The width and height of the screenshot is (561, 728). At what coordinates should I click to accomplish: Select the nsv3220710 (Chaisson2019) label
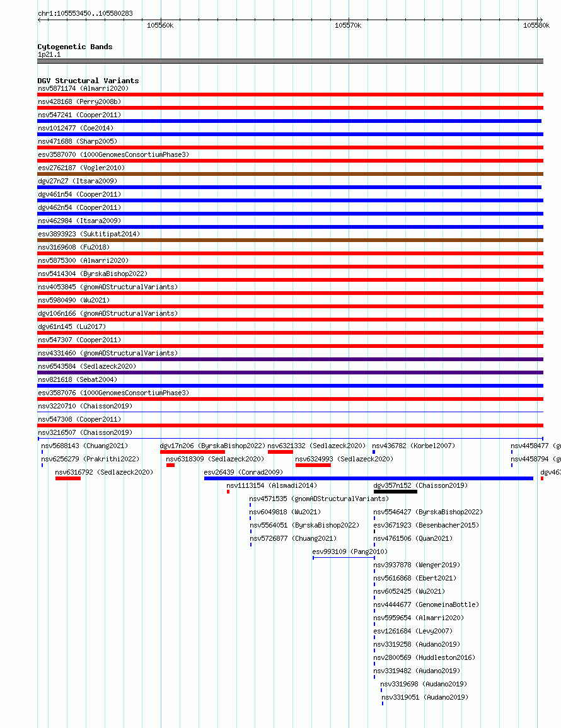pyautogui.click(x=85, y=406)
